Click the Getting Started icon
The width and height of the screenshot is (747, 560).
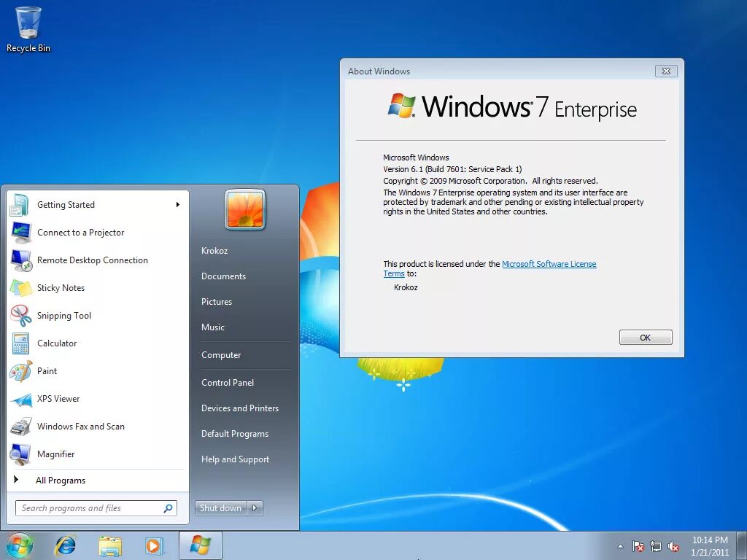[20, 205]
